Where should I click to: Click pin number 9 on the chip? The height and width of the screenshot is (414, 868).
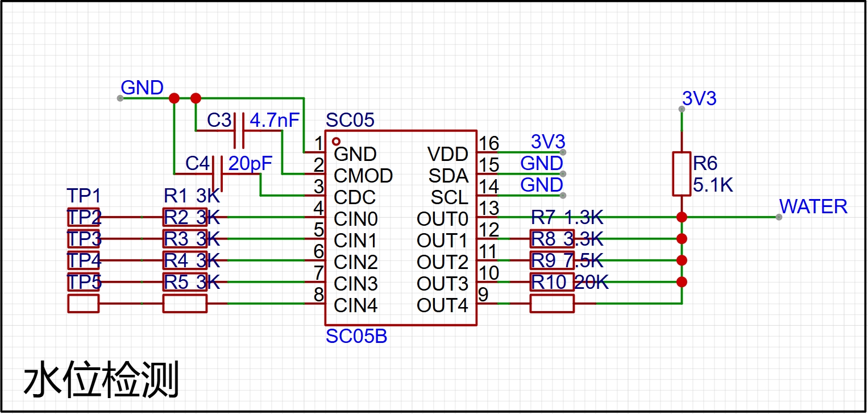484,295
